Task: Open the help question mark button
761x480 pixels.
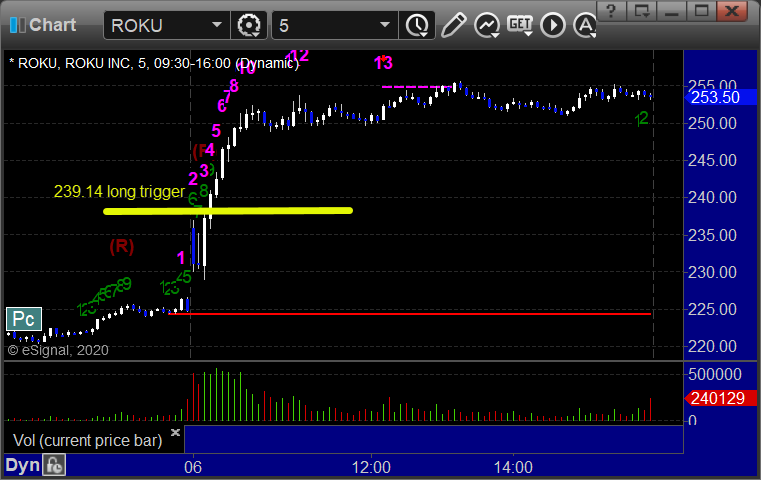Action: click(611, 10)
